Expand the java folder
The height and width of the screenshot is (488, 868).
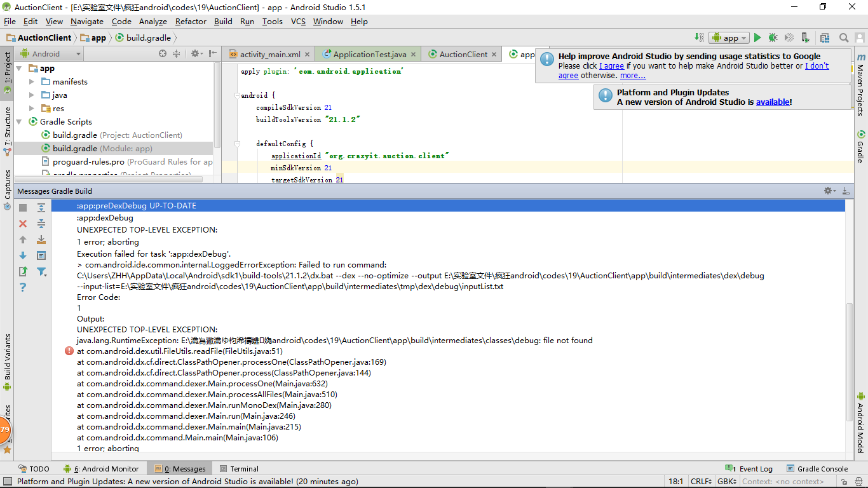(x=32, y=95)
